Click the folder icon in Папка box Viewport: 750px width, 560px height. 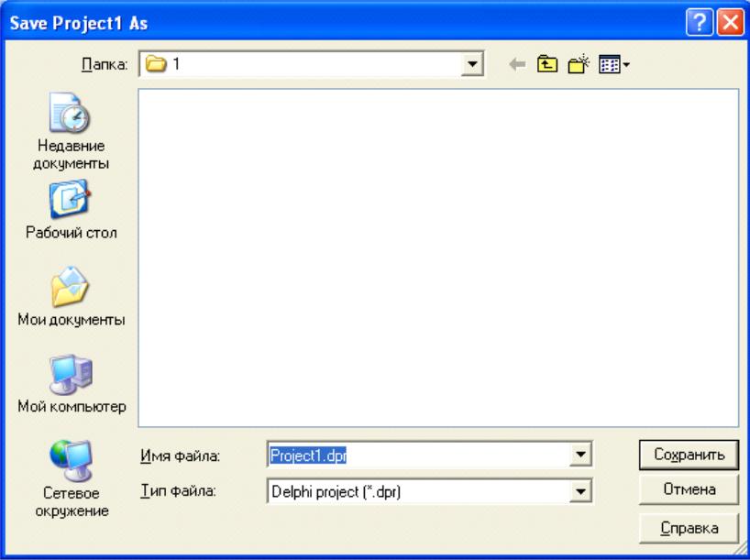coord(156,63)
